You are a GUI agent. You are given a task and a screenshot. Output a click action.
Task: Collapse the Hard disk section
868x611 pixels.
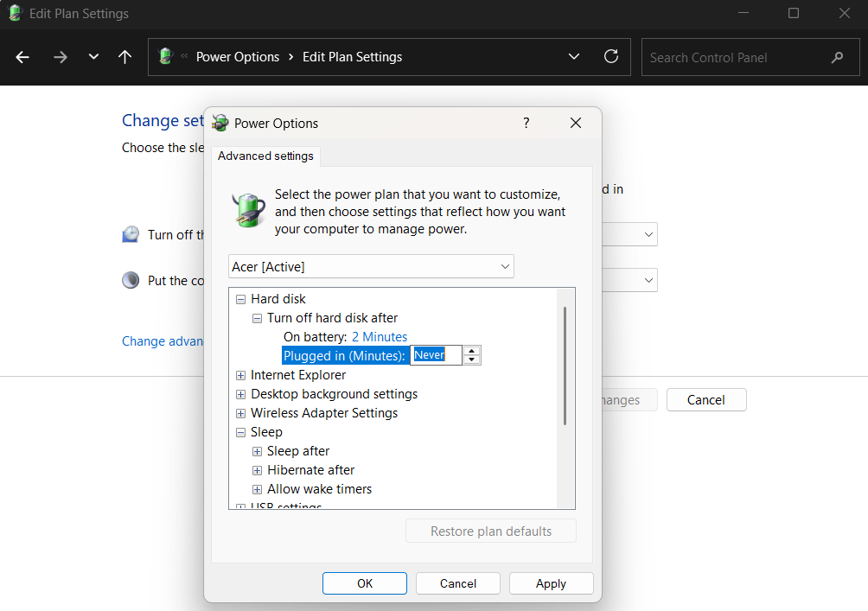tap(240, 298)
